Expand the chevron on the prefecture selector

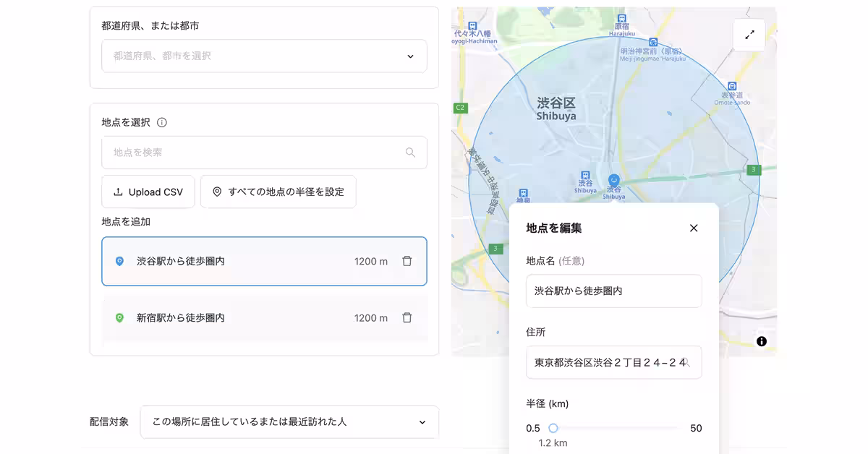coord(410,56)
